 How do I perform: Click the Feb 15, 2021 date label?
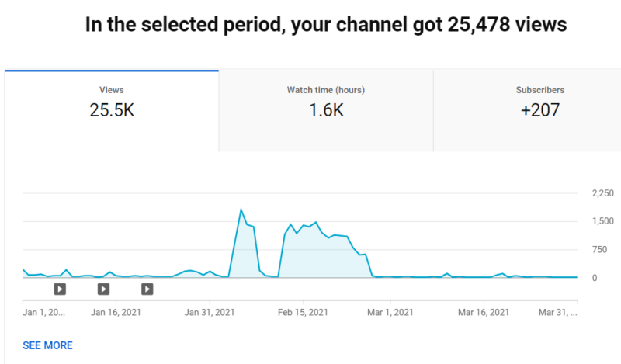coord(302,313)
